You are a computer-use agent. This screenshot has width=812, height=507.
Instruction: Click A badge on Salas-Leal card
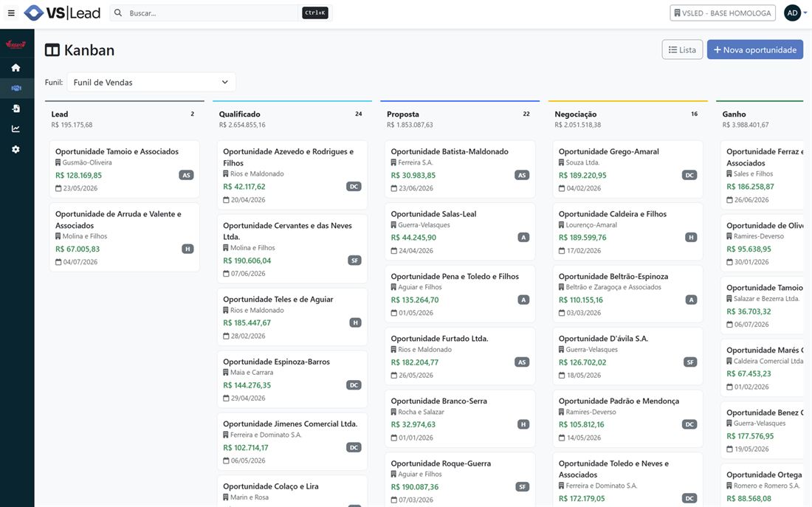tap(523, 238)
